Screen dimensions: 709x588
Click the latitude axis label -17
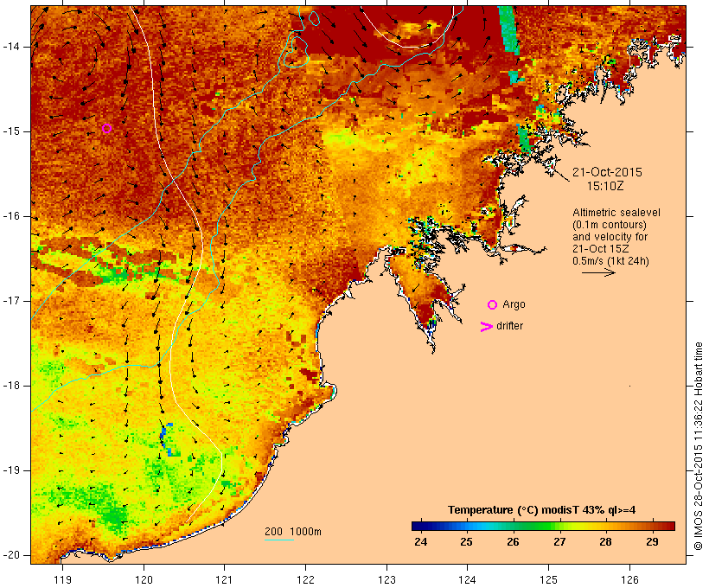coord(11,301)
